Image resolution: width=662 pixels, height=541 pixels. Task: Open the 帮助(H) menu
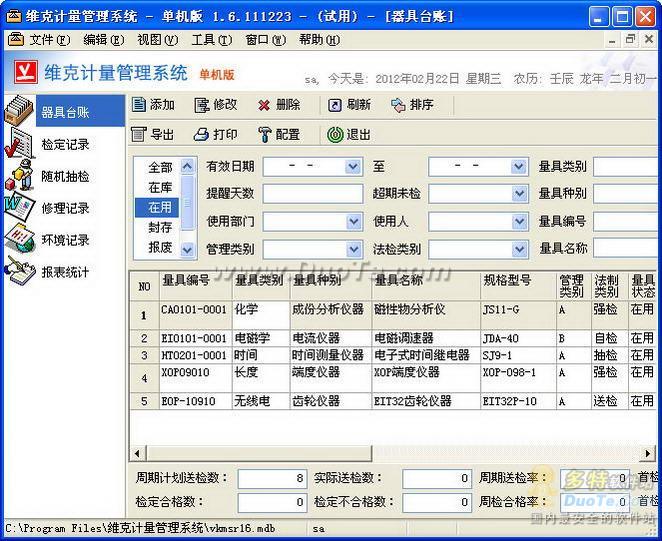tap(320, 40)
